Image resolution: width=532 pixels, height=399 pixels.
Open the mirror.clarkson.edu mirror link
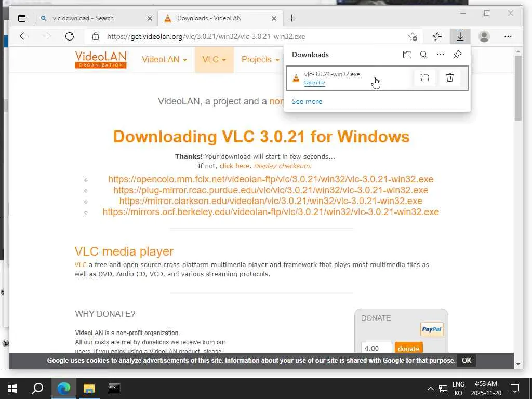click(271, 201)
